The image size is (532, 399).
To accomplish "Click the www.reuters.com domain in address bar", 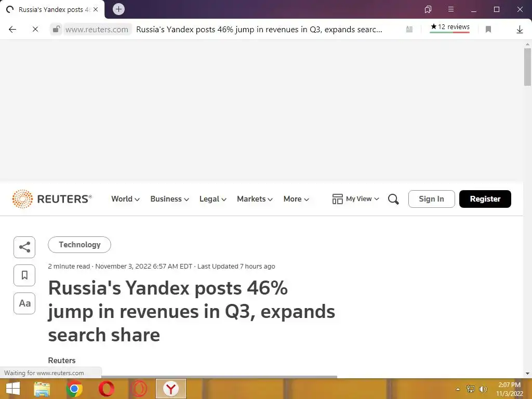I will pos(97,30).
